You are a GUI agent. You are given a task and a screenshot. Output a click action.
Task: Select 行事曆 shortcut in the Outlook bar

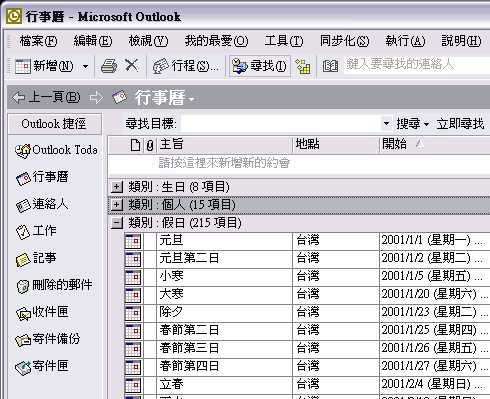pos(42,177)
